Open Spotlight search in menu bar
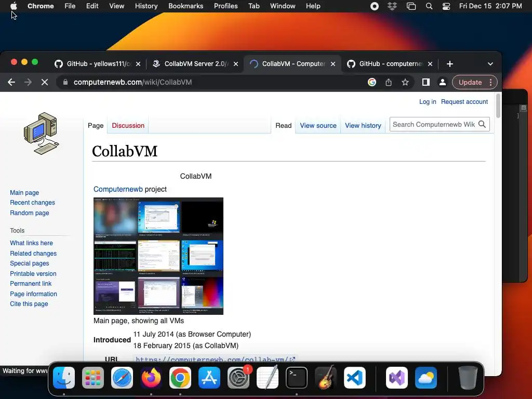Screen dimensions: 532x399 pyautogui.click(x=429, y=6)
